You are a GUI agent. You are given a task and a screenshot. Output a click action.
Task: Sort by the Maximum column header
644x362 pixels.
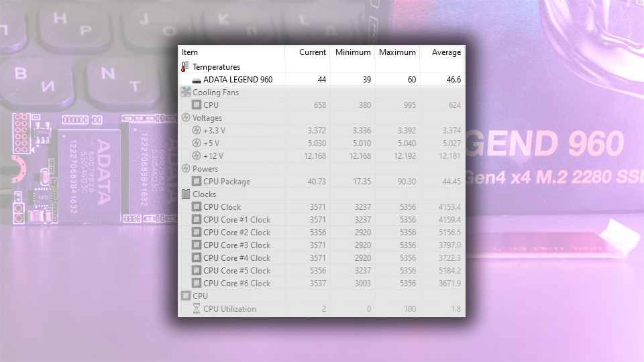(397, 52)
